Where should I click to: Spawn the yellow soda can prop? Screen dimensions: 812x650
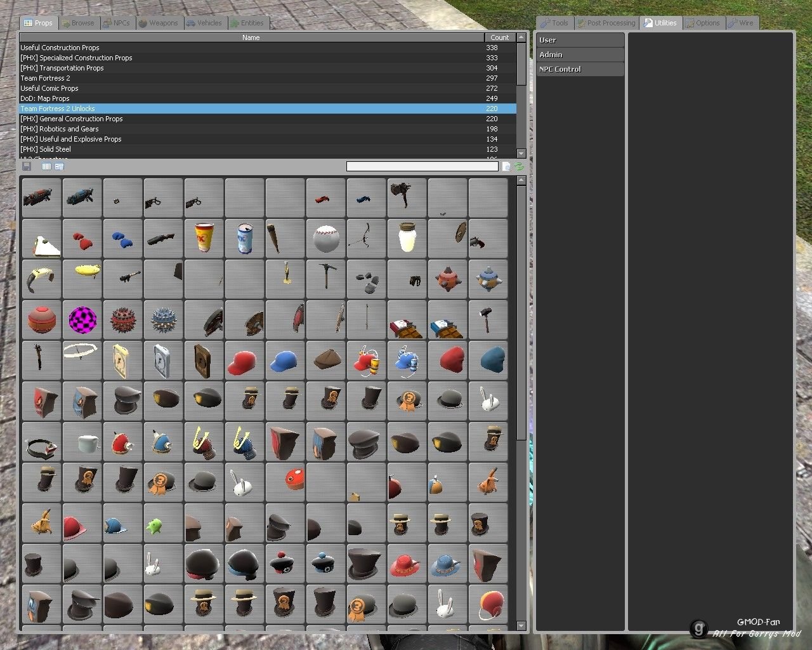click(204, 239)
